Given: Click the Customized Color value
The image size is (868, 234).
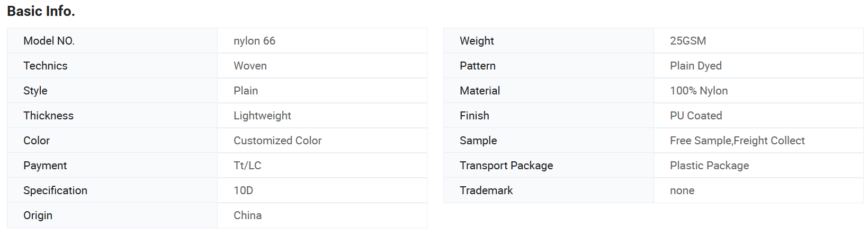Looking at the screenshot, I should [x=278, y=141].
